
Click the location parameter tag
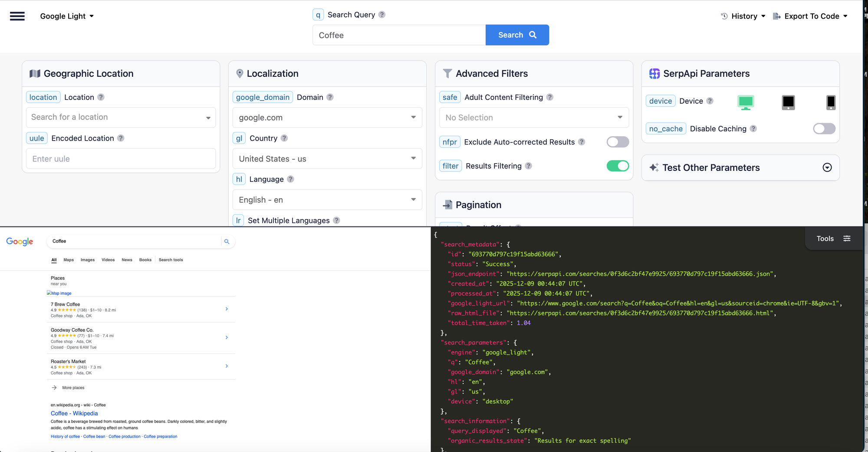tap(43, 97)
